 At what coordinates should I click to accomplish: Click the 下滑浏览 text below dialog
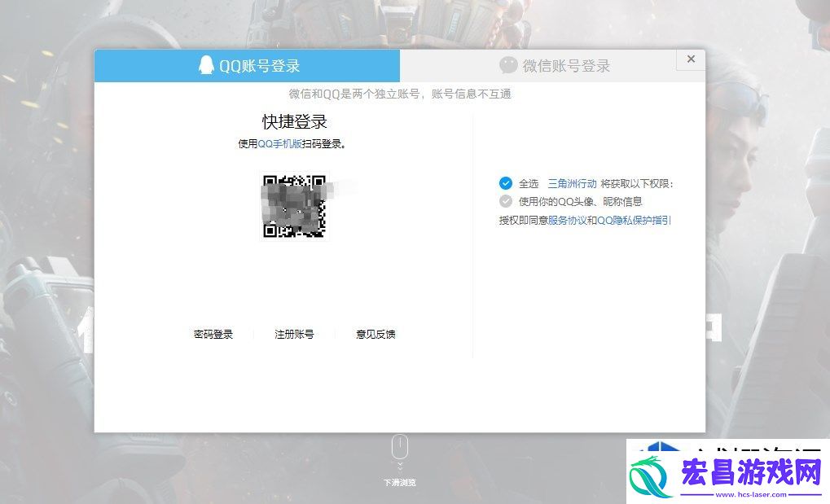click(x=400, y=483)
